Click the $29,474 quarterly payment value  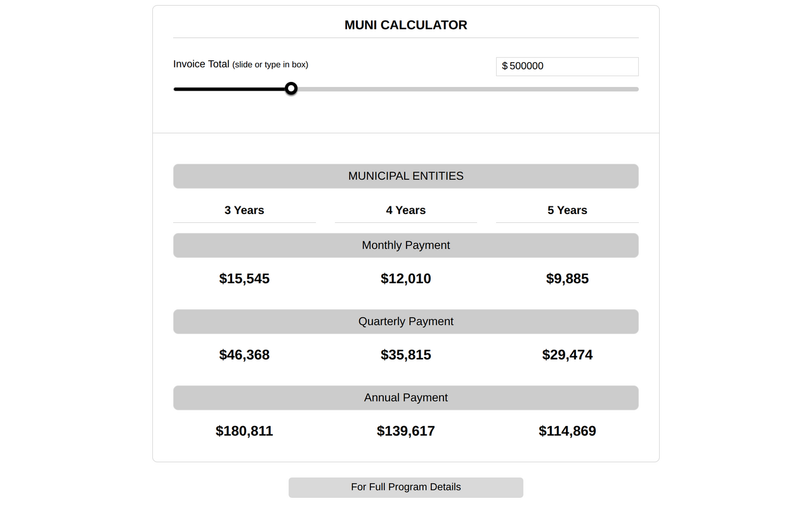(x=567, y=354)
